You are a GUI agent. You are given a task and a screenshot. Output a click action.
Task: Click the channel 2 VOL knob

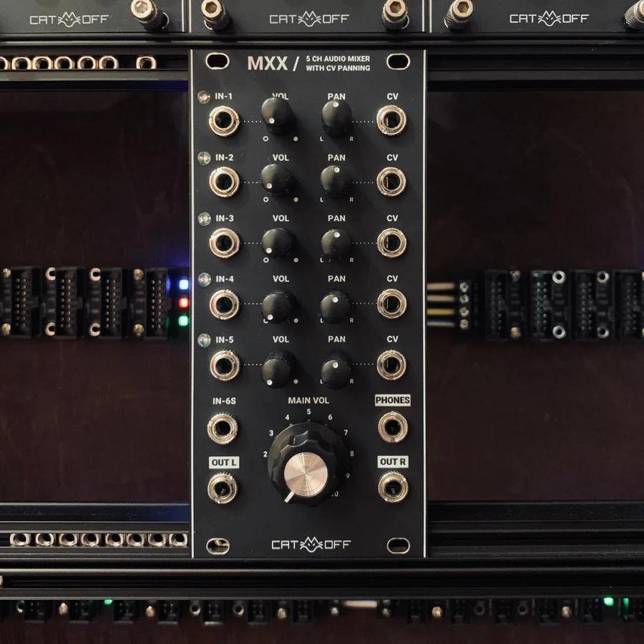[x=276, y=180]
